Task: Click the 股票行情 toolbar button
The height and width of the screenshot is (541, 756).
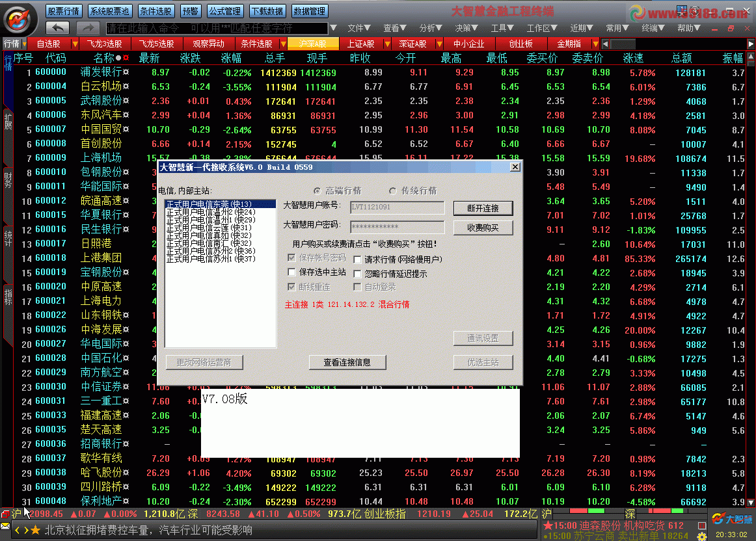Action: click(x=64, y=10)
